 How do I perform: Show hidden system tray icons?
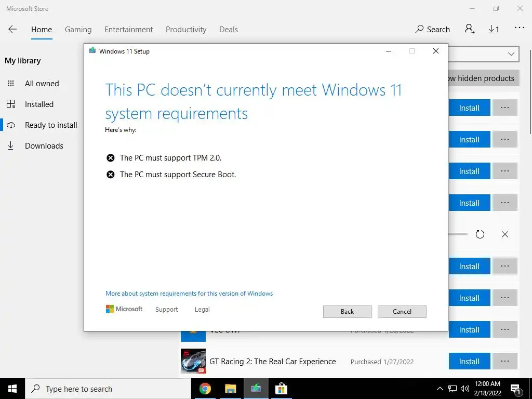(x=440, y=389)
